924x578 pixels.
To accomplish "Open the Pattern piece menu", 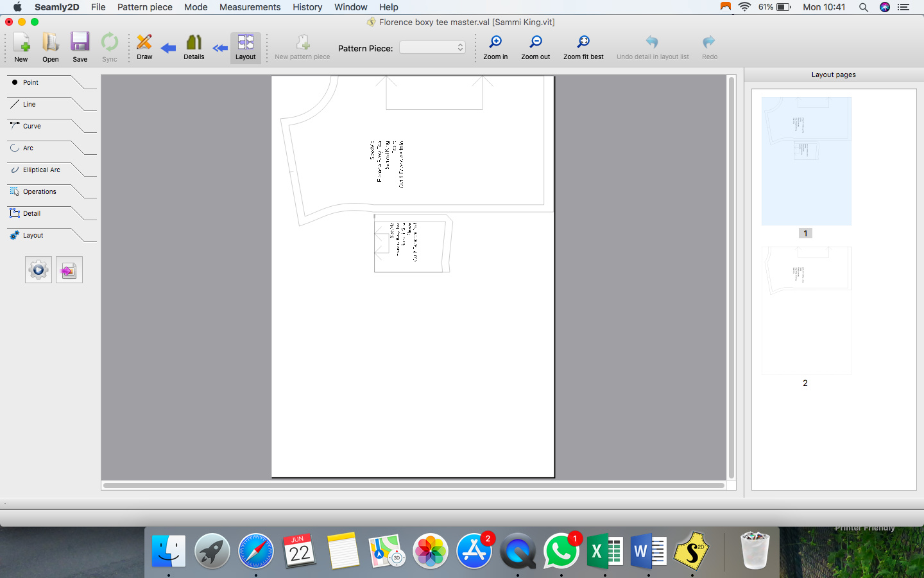I will coord(144,7).
